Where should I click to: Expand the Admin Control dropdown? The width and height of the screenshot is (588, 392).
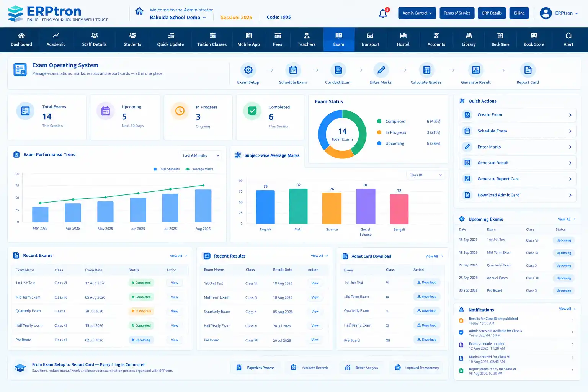(417, 13)
